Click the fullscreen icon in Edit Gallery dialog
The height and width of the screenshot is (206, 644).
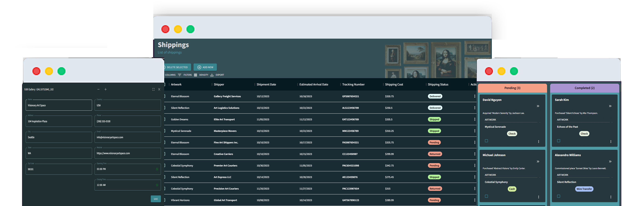153,89
